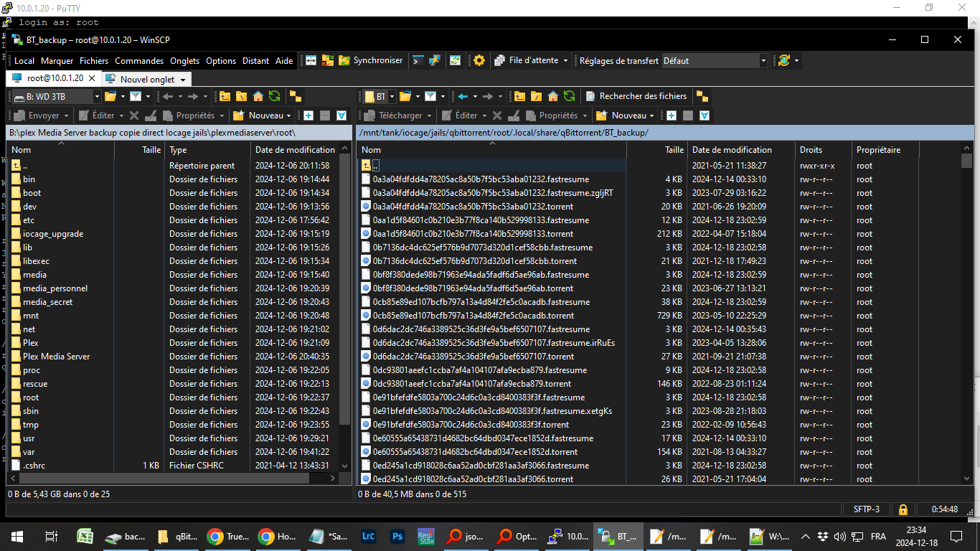980x551 pixels.
Task: Click the Compare Directories toolbar icon
Action: [311, 61]
